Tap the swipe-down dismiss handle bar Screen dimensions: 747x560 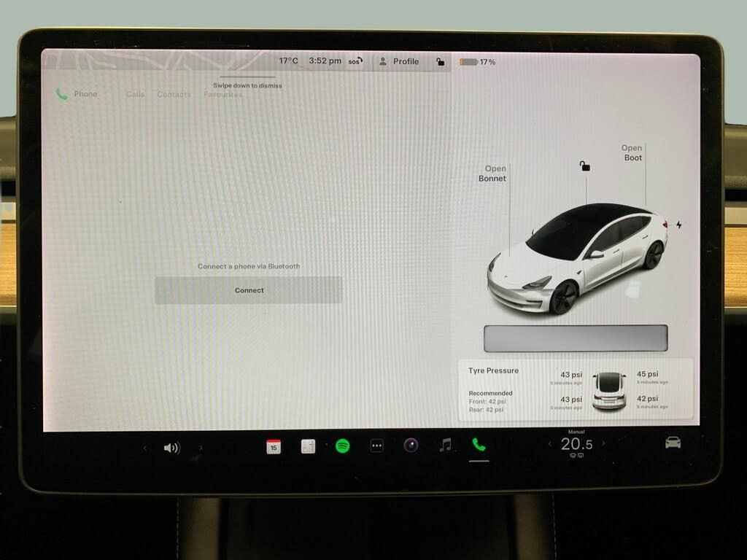247,77
